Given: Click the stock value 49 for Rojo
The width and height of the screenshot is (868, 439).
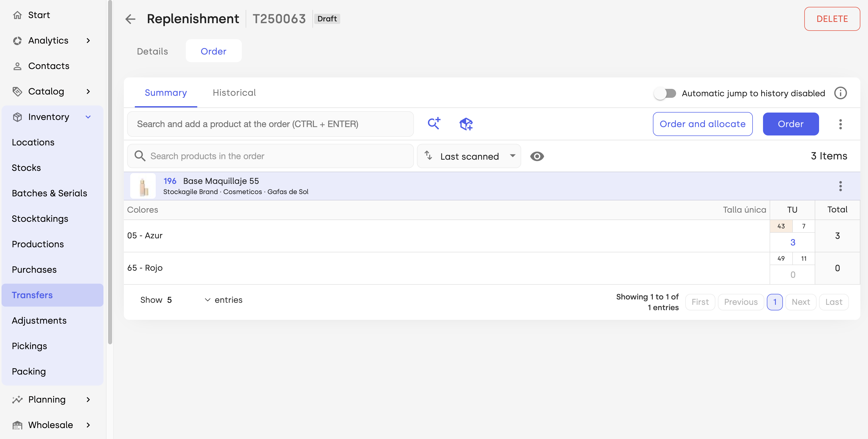Looking at the screenshot, I should point(781,258).
